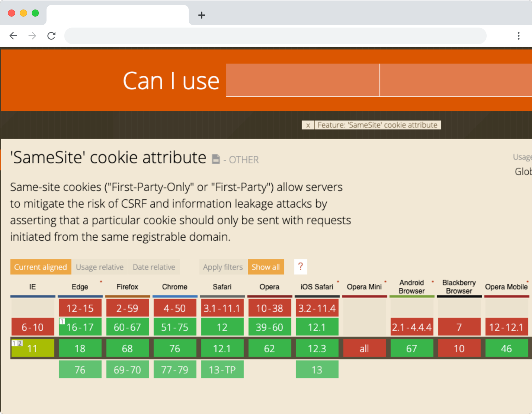Click the Edge column header
Image resolution: width=532 pixels, height=414 pixels.
click(x=80, y=287)
